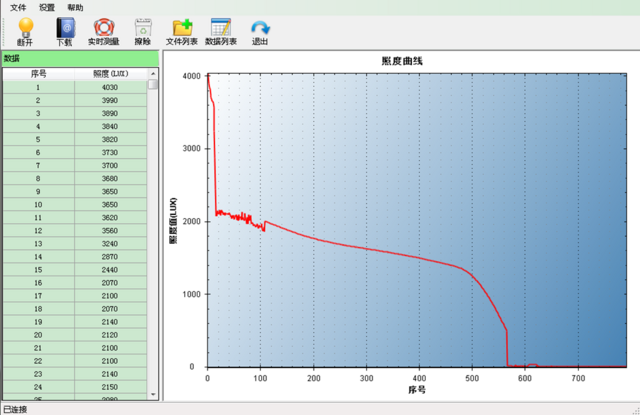Open the 帮助 menu
This screenshot has height=415, width=640.
tap(76, 7)
